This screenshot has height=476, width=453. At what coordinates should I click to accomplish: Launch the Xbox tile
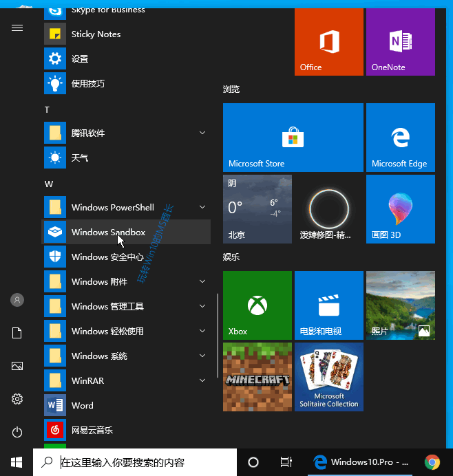click(257, 305)
